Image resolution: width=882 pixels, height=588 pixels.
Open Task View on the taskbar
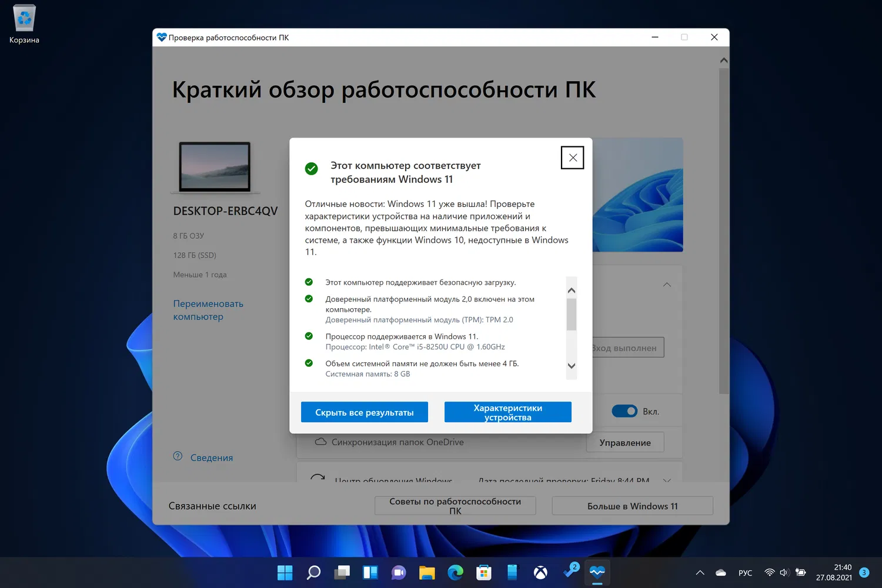coord(342,573)
